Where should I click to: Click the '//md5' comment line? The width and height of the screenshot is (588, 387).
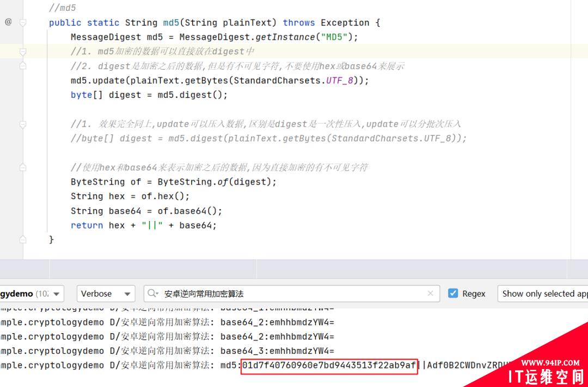coord(63,8)
